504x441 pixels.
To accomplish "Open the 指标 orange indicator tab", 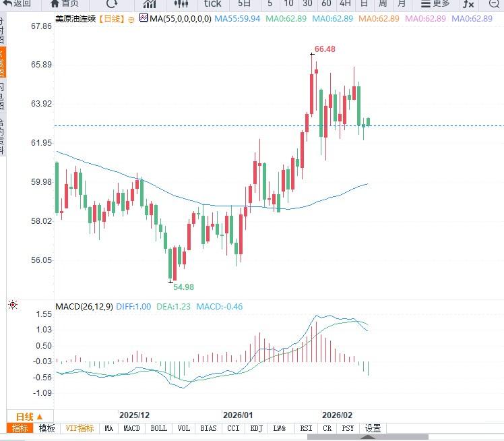I will [20, 428].
